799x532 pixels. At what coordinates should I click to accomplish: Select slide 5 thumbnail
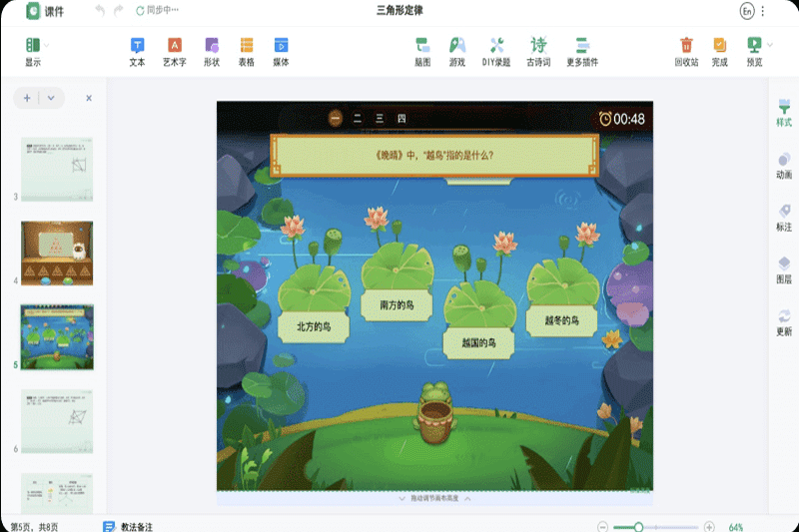57,337
